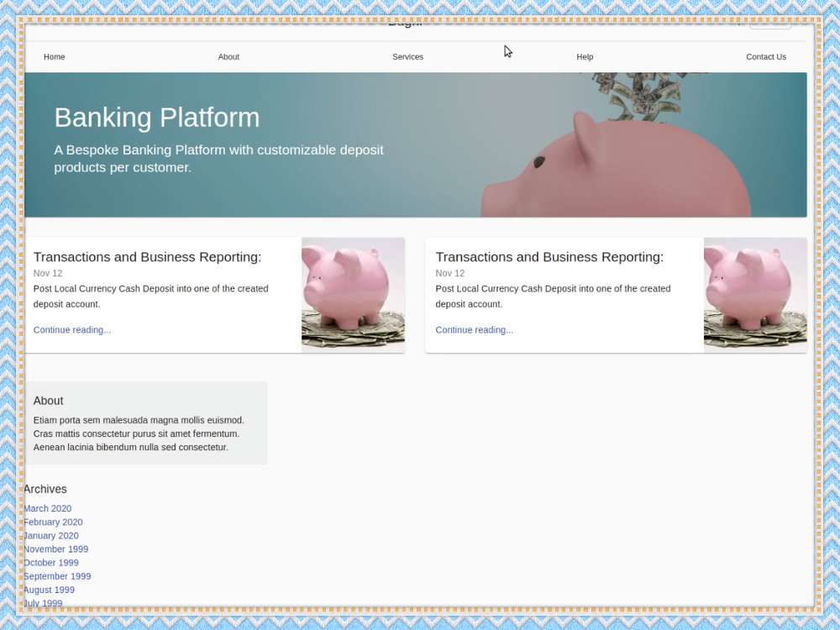Open the first Continue reading link
This screenshot has height=630, width=840.
pos(71,329)
